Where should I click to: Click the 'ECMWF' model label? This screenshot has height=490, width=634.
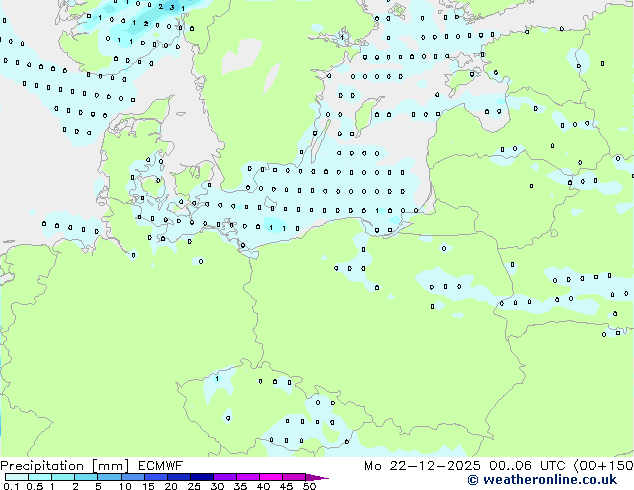161,466
